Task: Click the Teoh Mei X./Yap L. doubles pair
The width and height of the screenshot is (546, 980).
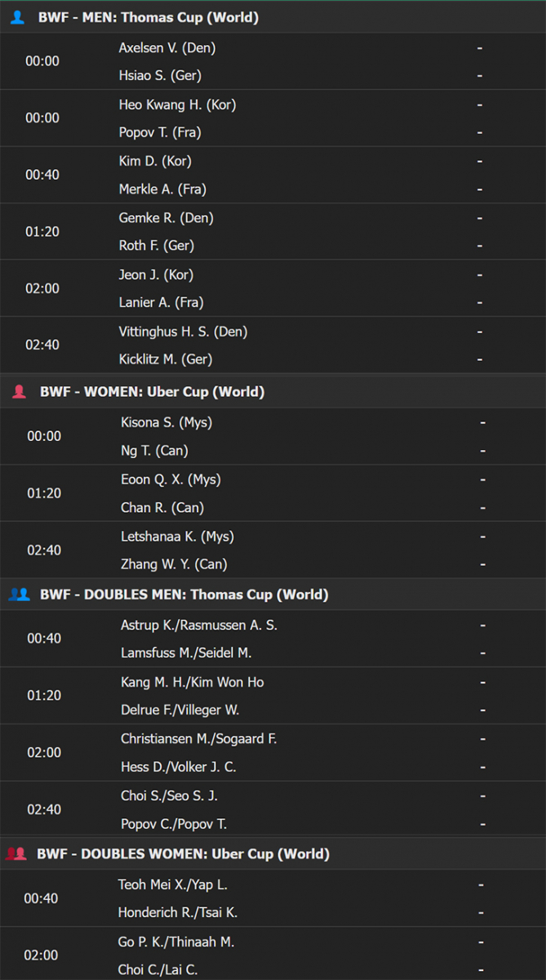Action: (178, 884)
